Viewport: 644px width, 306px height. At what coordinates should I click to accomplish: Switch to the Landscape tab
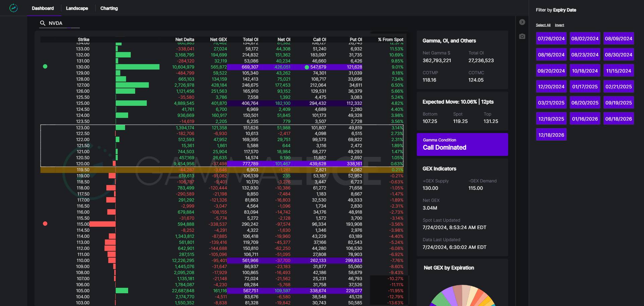(77, 8)
